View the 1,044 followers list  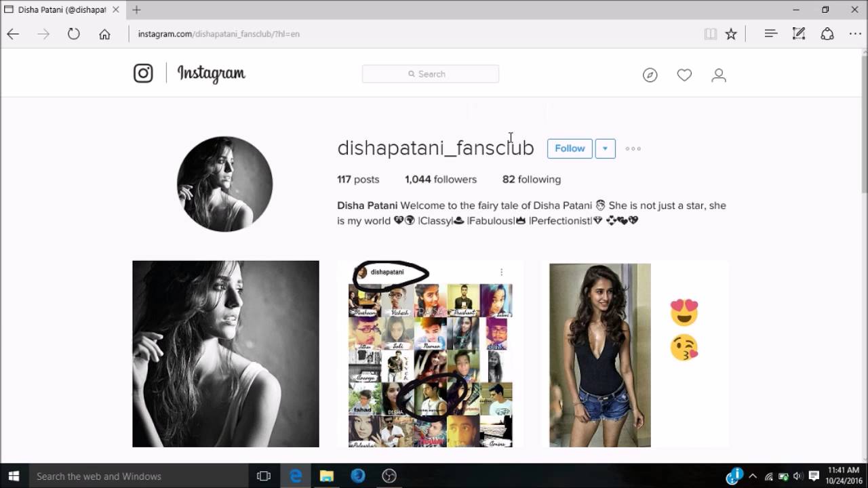pos(441,180)
